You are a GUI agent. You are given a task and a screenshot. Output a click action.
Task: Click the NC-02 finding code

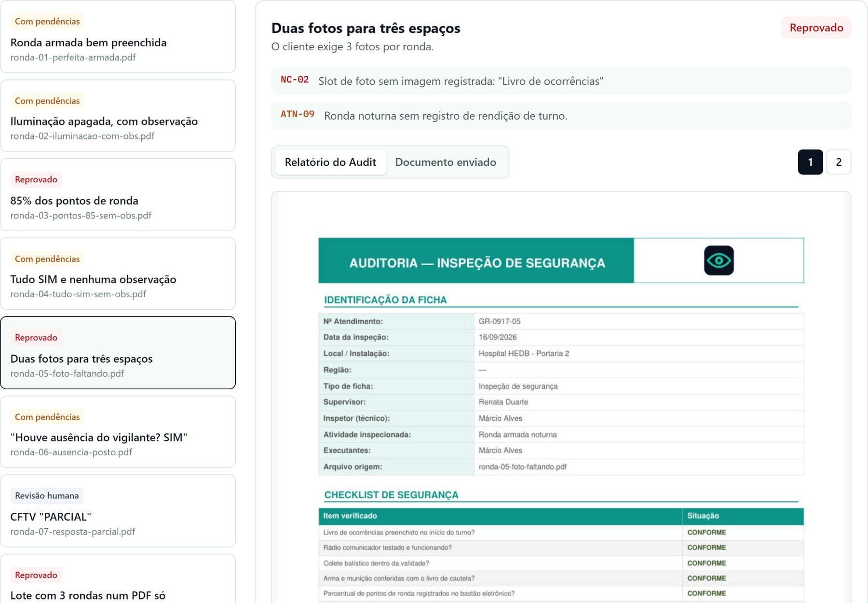pos(295,80)
